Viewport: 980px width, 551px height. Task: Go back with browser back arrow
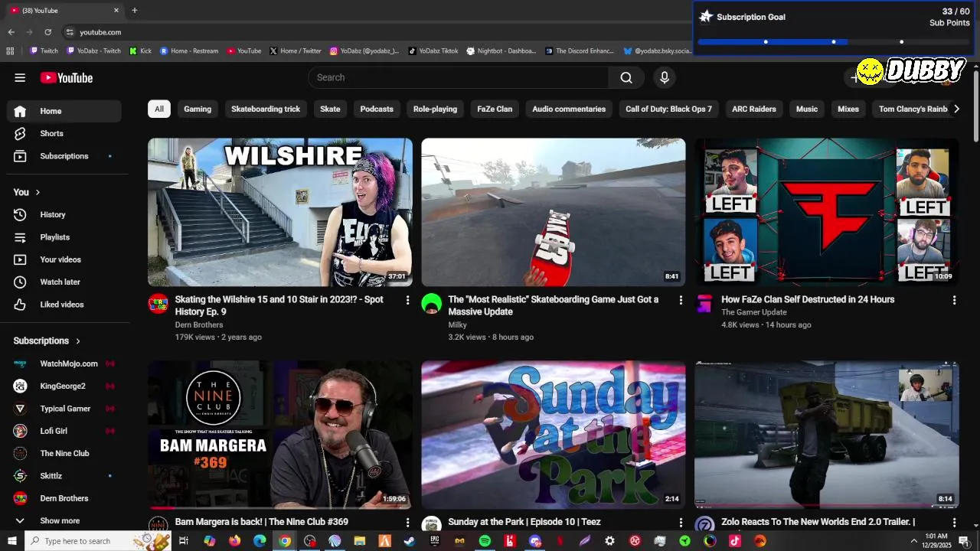(11, 32)
